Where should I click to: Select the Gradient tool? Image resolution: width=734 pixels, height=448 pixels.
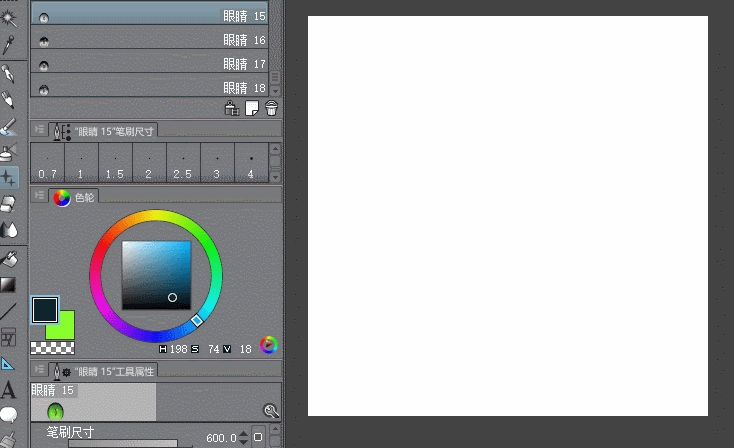coord(9,285)
